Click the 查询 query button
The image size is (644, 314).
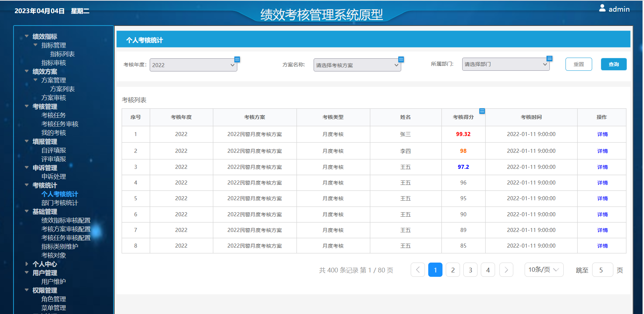[614, 64]
